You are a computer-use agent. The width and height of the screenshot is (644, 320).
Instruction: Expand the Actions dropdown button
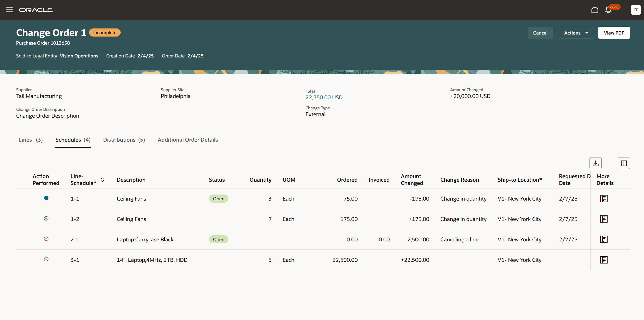(x=576, y=33)
